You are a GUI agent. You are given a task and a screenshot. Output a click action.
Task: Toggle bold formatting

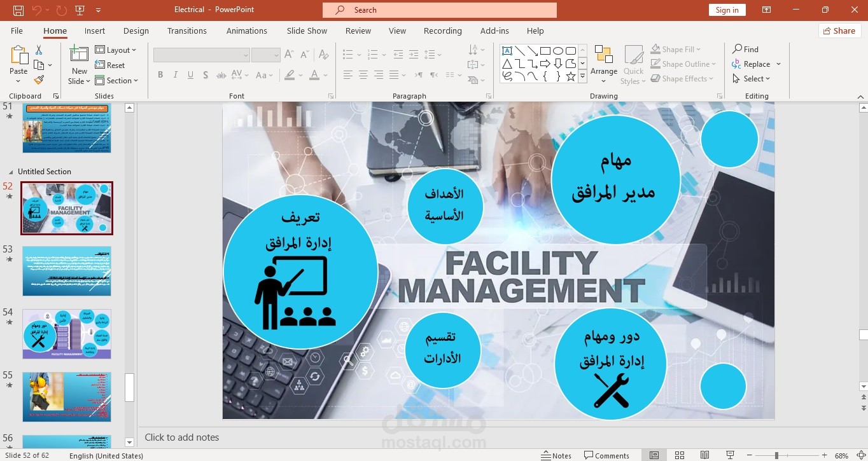click(160, 74)
